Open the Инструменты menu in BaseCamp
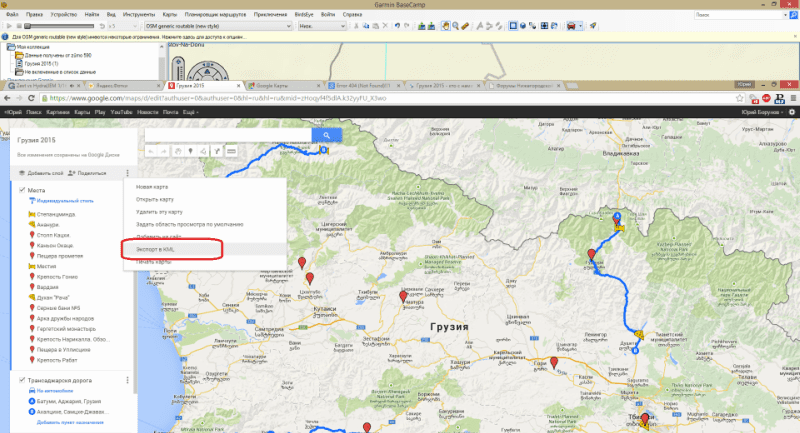This screenshot has width=800, height=433. (139, 14)
